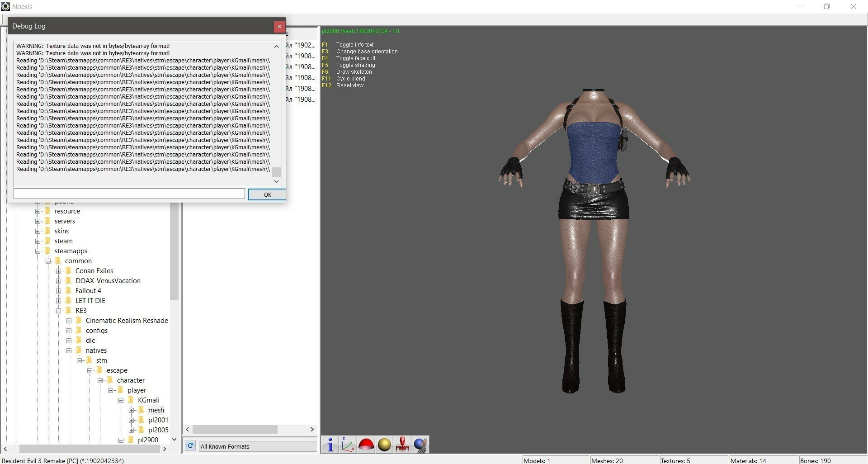Viewport: 868px width, 464px height.
Task: Collapse the natives folder node
Action: 69,350
